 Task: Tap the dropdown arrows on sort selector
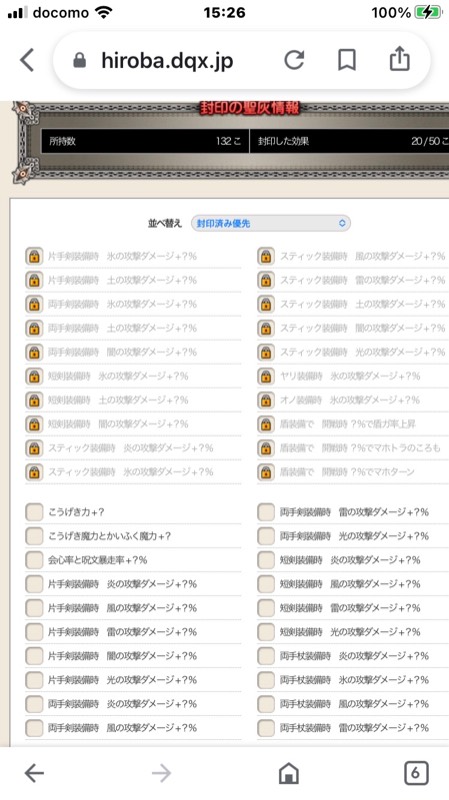[342, 223]
